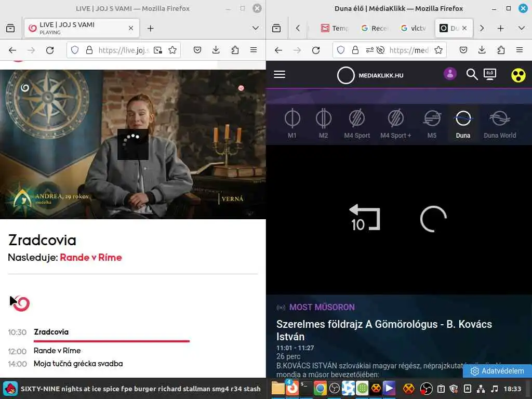
Task: Switch to the M5 channel
Action: click(432, 124)
